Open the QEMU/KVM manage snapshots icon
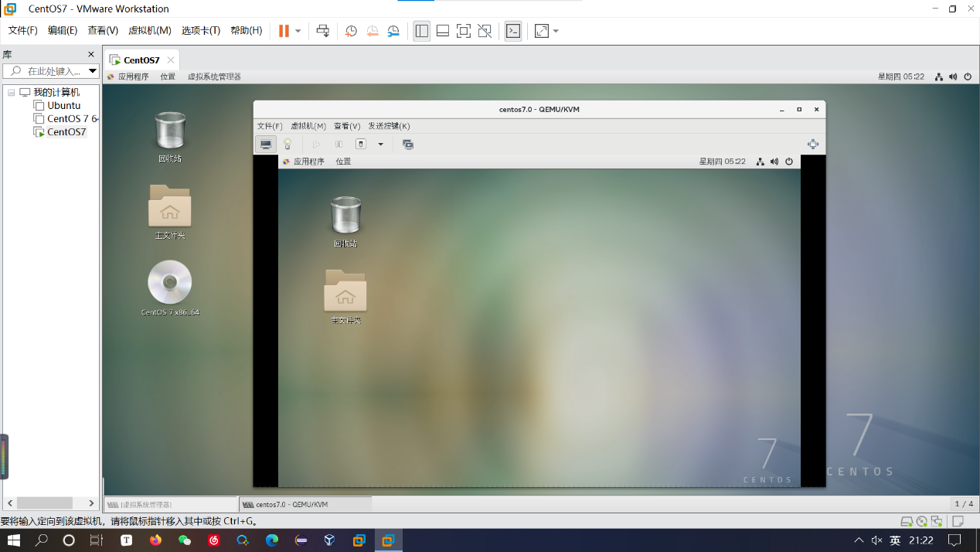The width and height of the screenshot is (980, 552). (408, 144)
